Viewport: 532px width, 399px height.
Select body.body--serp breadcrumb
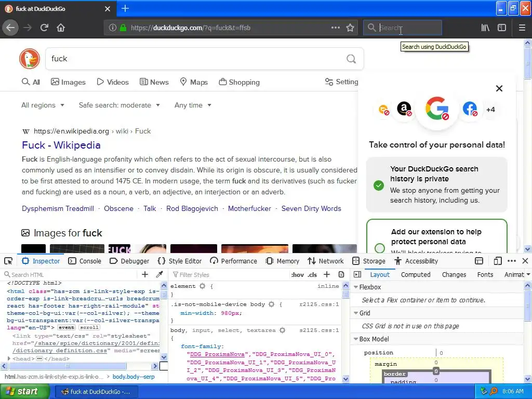pyautogui.click(x=134, y=377)
